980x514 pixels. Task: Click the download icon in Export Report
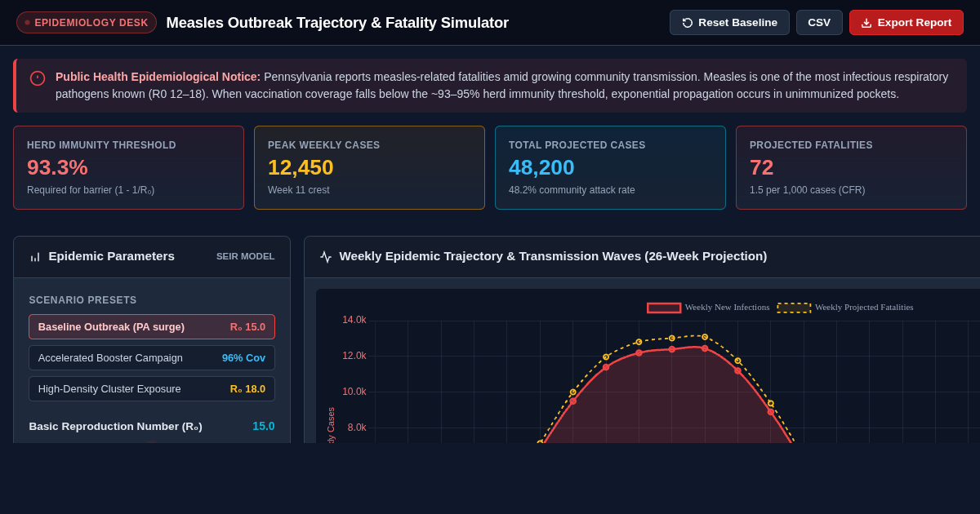click(x=866, y=23)
